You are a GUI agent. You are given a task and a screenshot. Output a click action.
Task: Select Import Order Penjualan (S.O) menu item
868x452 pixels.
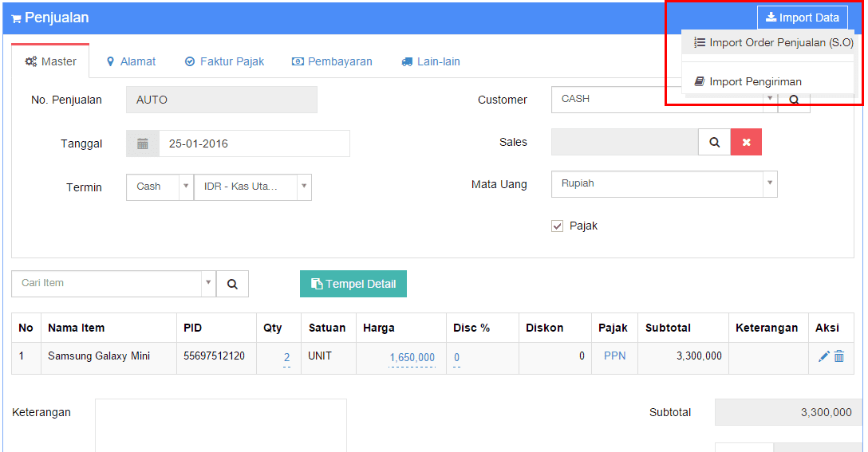click(x=773, y=43)
